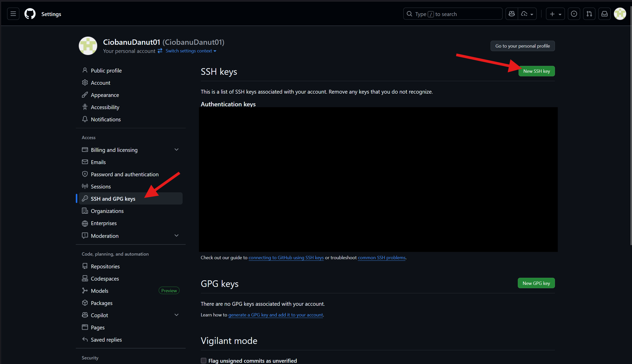
Task: Open the create new plus dropdown
Action: point(555,14)
